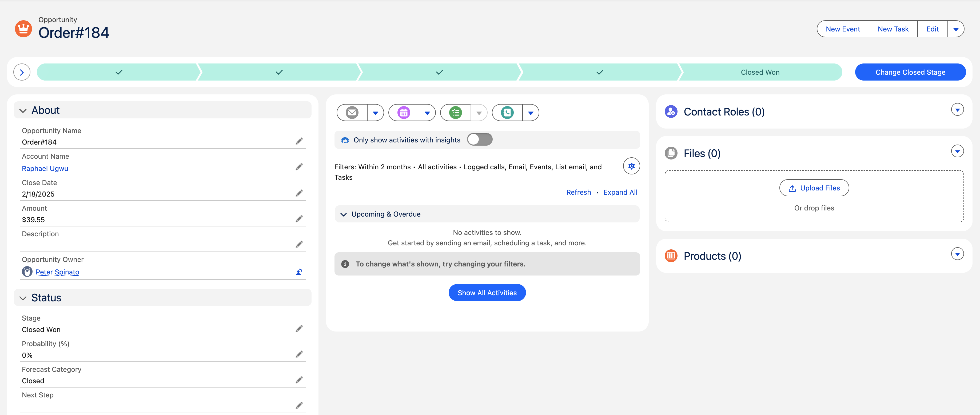Refresh the activity timeline
This screenshot has height=415, width=980.
578,192
